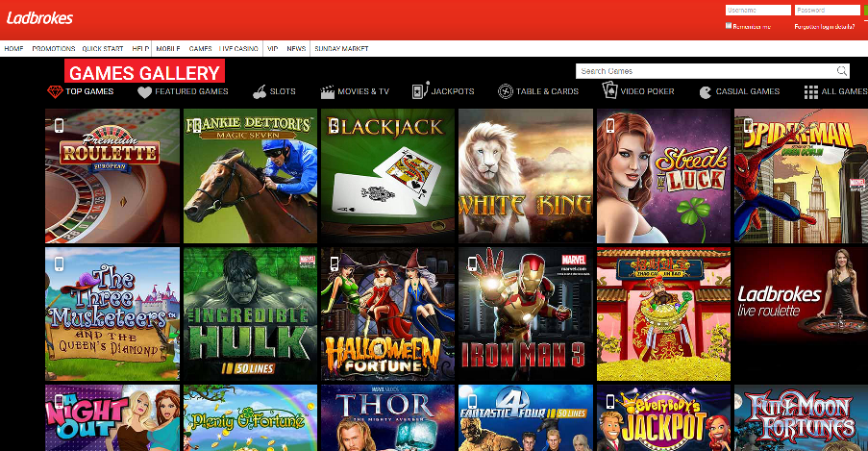Screen dimensions: 868x451
Task: Open News in navigation bar
Action: point(296,49)
